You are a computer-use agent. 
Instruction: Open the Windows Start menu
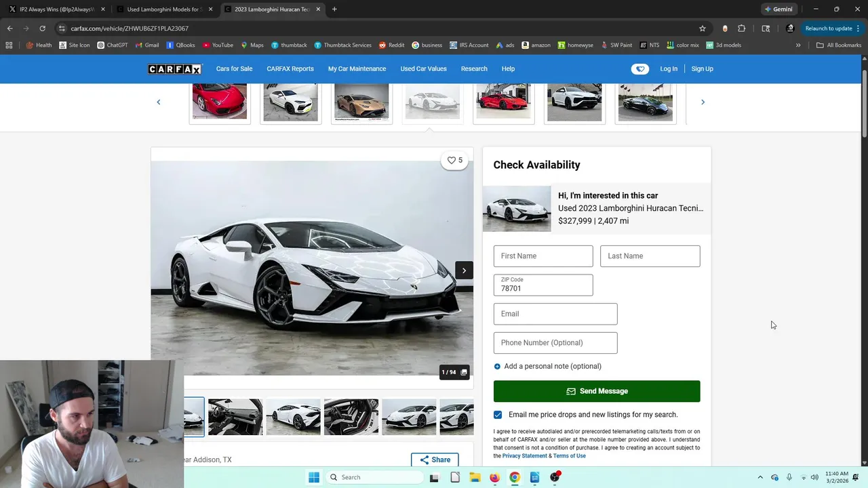pos(314,477)
